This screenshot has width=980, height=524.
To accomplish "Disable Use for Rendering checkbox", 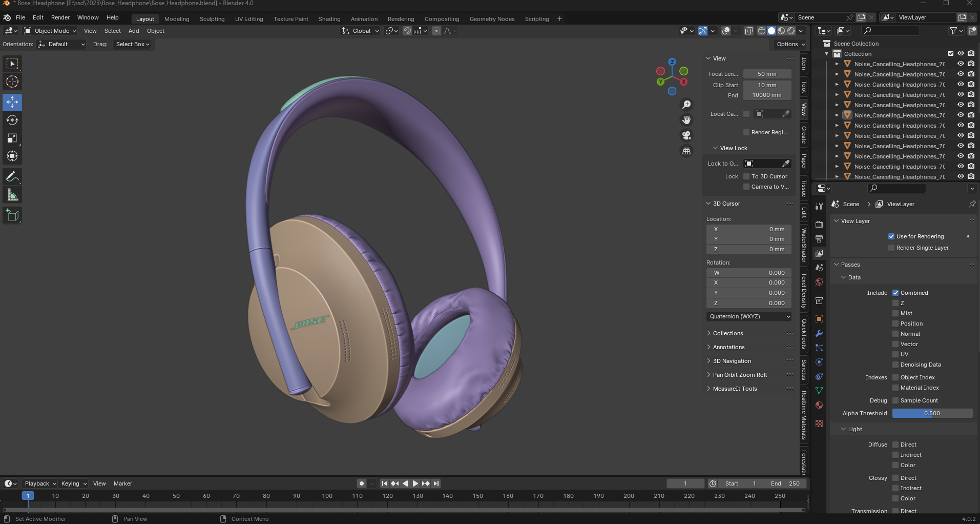I will pos(891,236).
